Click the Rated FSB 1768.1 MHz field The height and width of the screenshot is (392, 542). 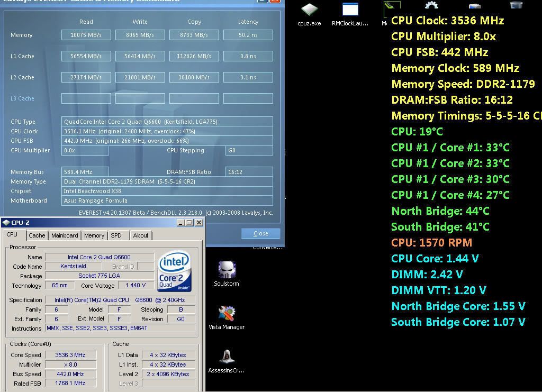coord(70,384)
